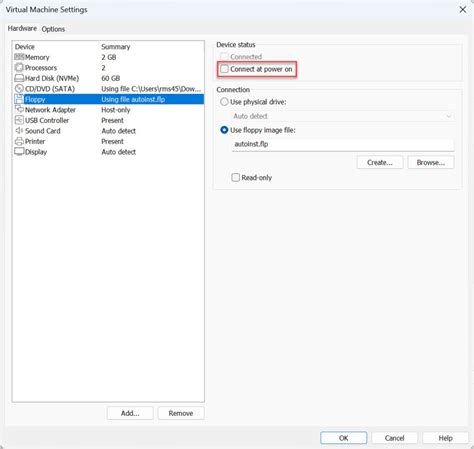Click the Processors chip icon
Viewport: 474px width, 449px height.
pyautogui.click(x=19, y=68)
